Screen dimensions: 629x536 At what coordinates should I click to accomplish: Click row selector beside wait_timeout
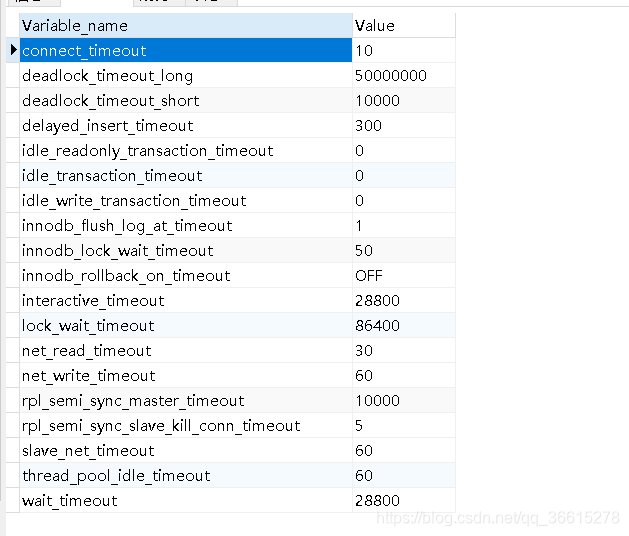click(x=13, y=500)
